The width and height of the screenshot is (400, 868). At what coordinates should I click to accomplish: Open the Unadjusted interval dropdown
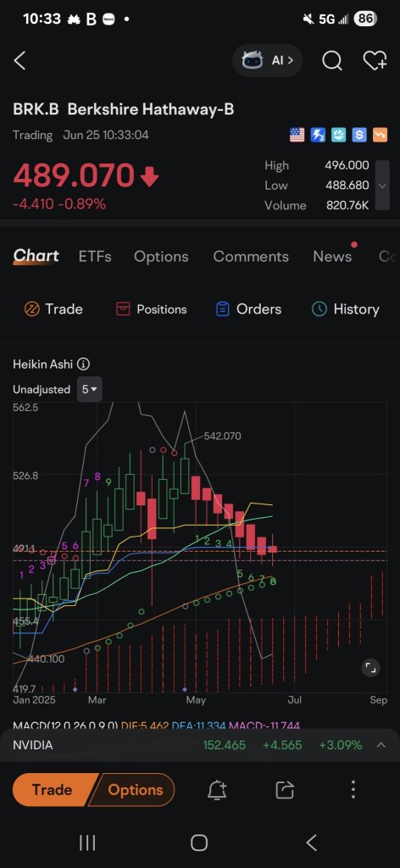tap(89, 389)
